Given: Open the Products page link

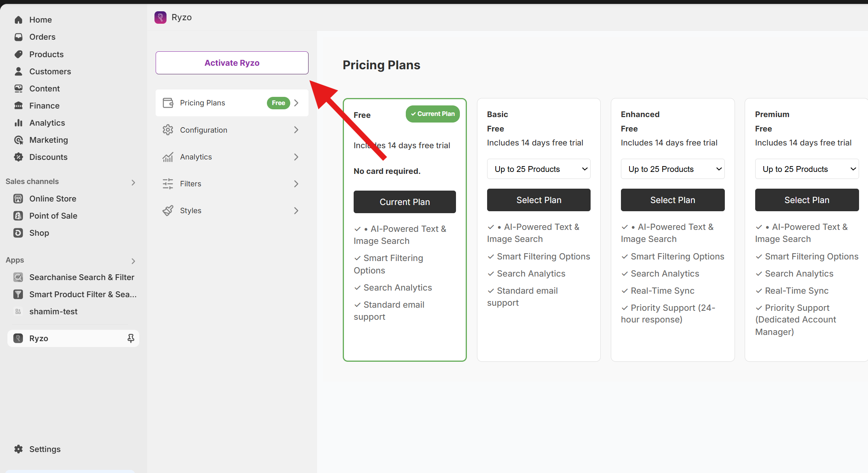Looking at the screenshot, I should pos(46,54).
